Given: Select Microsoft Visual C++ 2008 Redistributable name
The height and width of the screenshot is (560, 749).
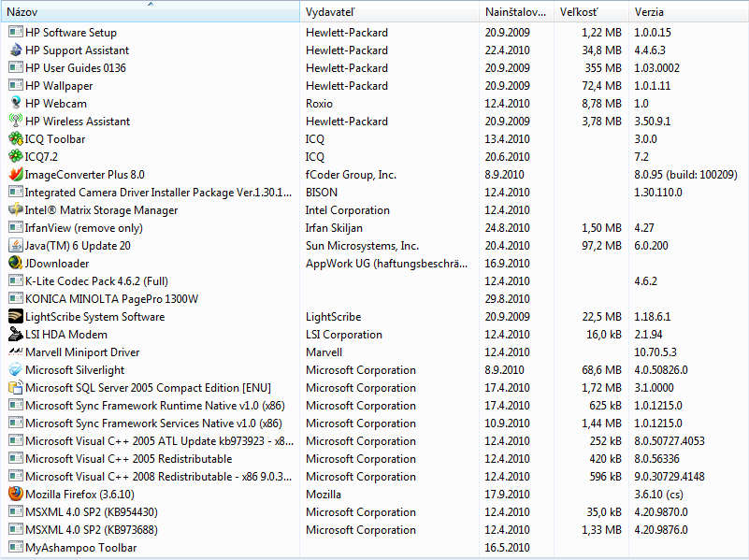Looking at the screenshot, I should (x=159, y=477).
